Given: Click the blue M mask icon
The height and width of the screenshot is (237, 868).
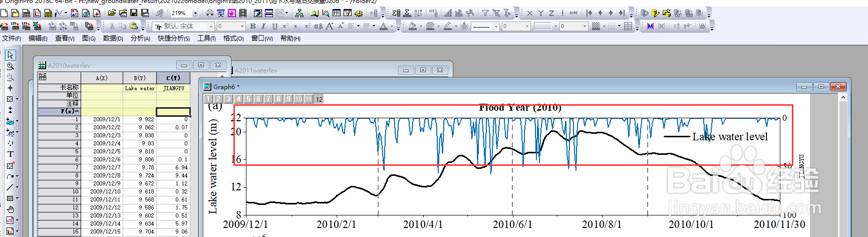Looking at the screenshot, I should click(x=650, y=26).
